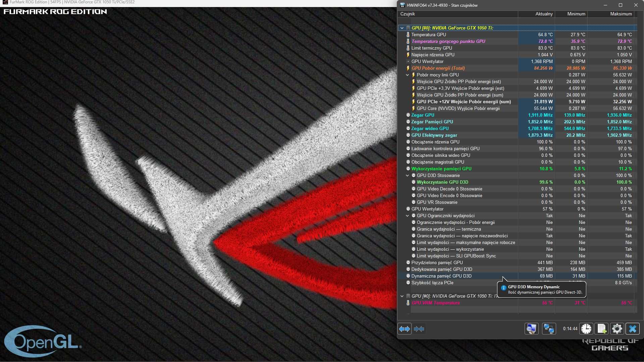Click fan icon beside GPU Wentylator RPM row
This screenshot has width=644, height=362.
coord(408,61)
